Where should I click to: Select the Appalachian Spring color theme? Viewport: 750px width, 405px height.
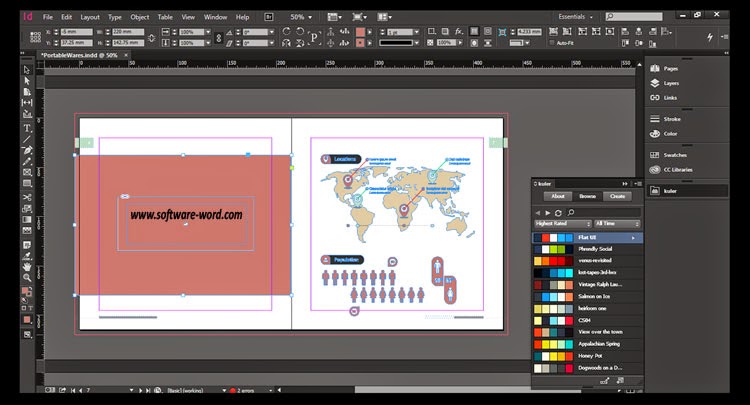tap(588, 344)
